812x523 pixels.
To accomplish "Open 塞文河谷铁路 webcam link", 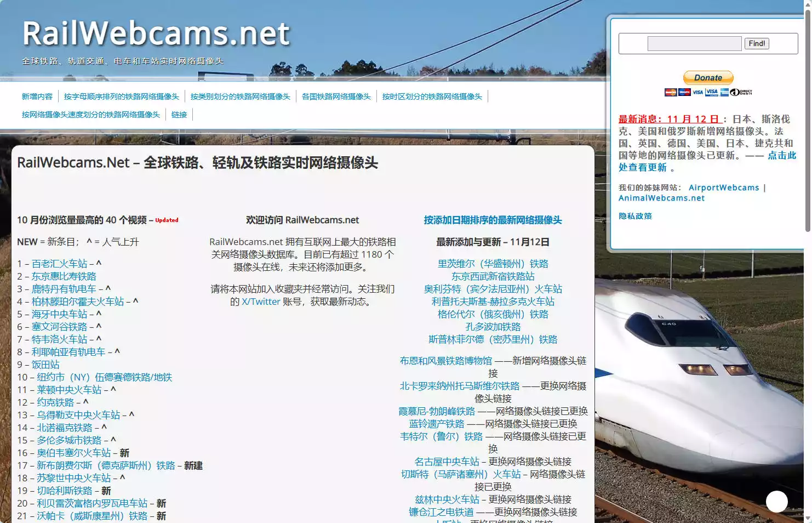I will 59,327.
